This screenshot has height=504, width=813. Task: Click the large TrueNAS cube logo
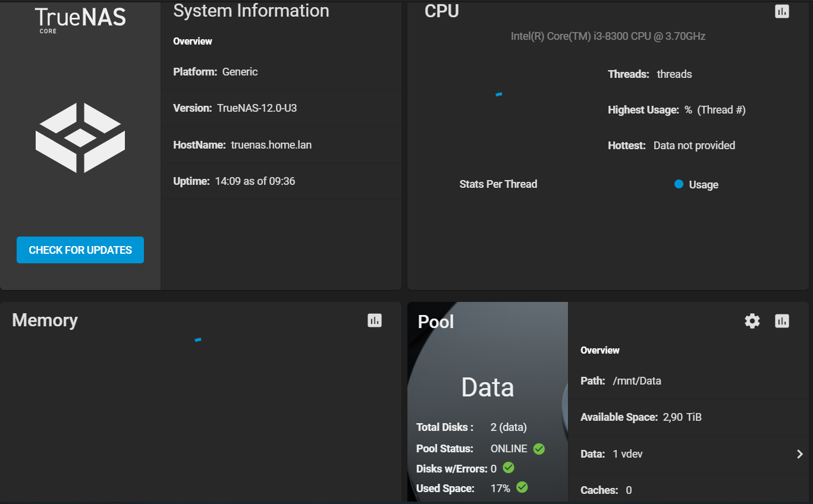80,138
